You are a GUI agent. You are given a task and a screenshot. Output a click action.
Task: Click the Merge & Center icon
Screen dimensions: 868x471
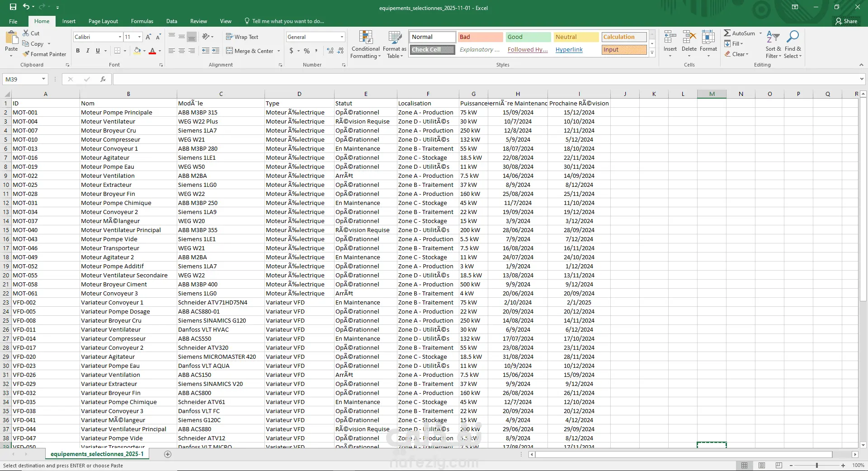click(230, 51)
